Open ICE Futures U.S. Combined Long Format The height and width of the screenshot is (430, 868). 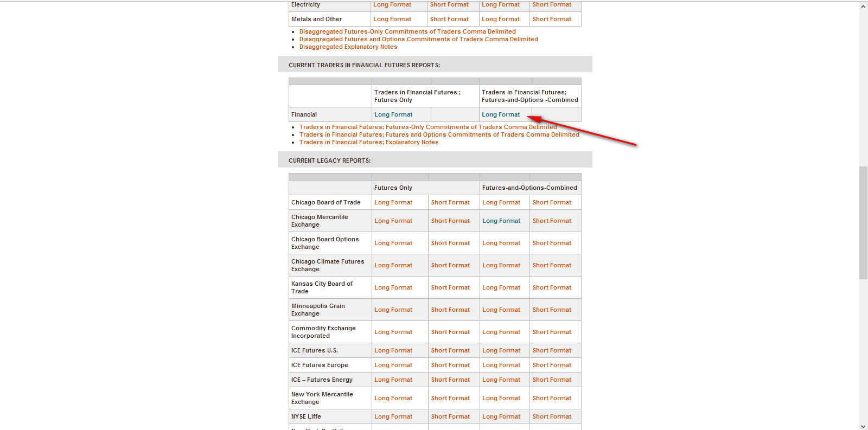[x=501, y=350]
